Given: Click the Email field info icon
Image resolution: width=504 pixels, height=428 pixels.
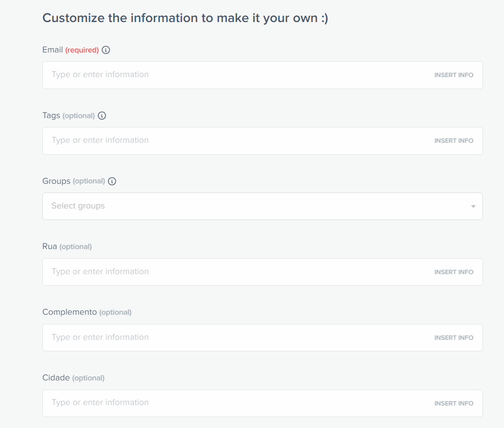Looking at the screenshot, I should (x=106, y=50).
